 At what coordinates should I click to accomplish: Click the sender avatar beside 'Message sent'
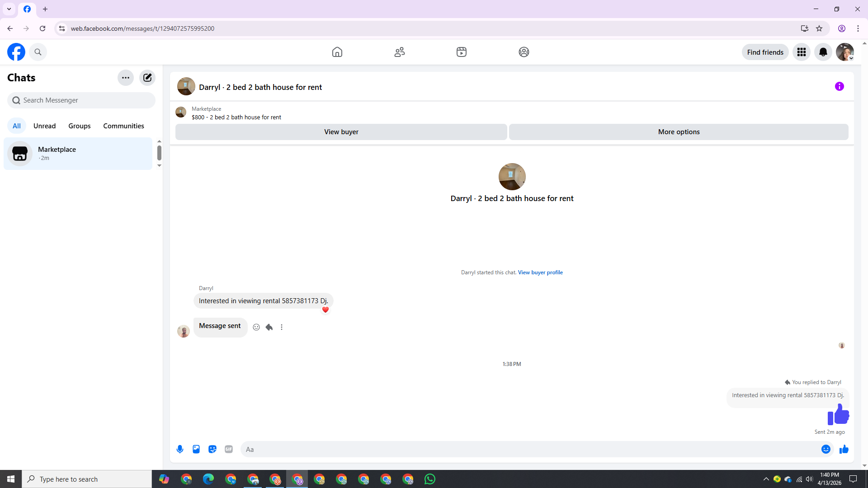pos(184,331)
